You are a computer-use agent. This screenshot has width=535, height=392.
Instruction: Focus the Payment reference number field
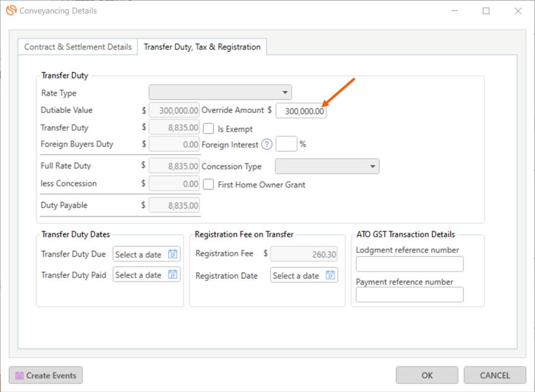pyautogui.click(x=410, y=295)
